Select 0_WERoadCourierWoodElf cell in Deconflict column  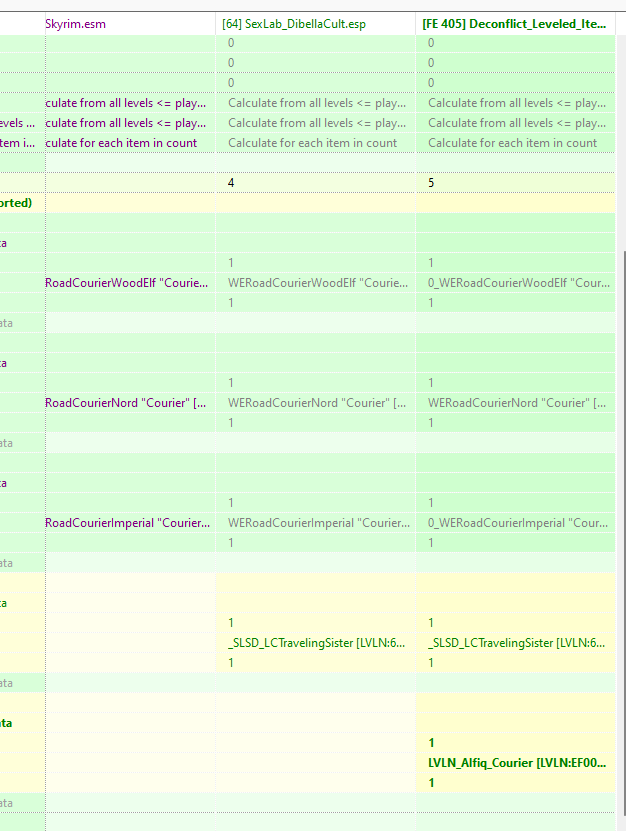click(515, 283)
